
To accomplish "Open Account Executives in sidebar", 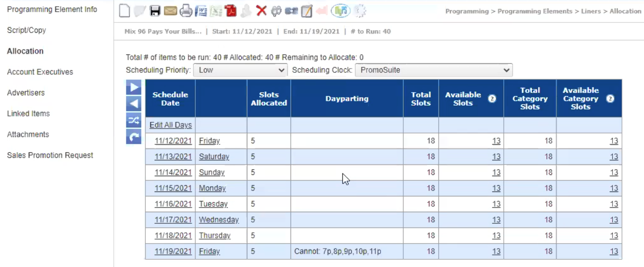I will pos(40,72).
